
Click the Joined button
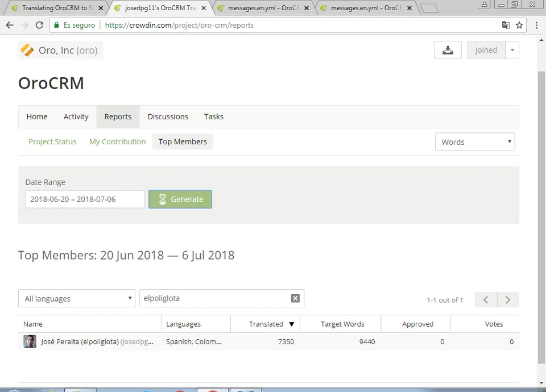(x=486, y=50)
